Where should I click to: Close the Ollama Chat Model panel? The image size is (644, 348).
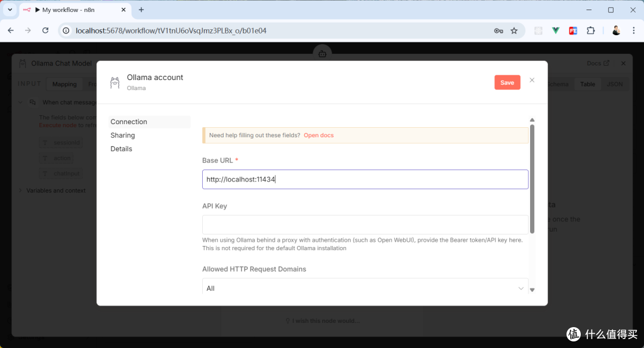[624, 63]
